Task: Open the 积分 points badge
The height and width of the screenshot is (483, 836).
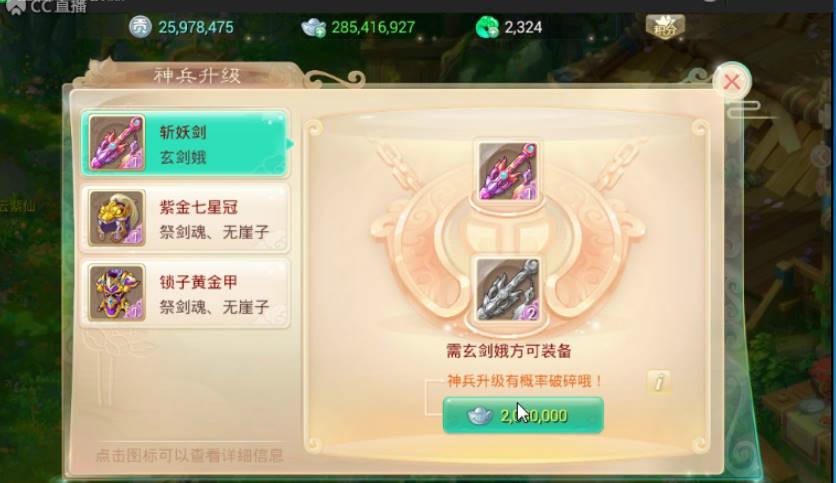Action: (x=665, y=26)
